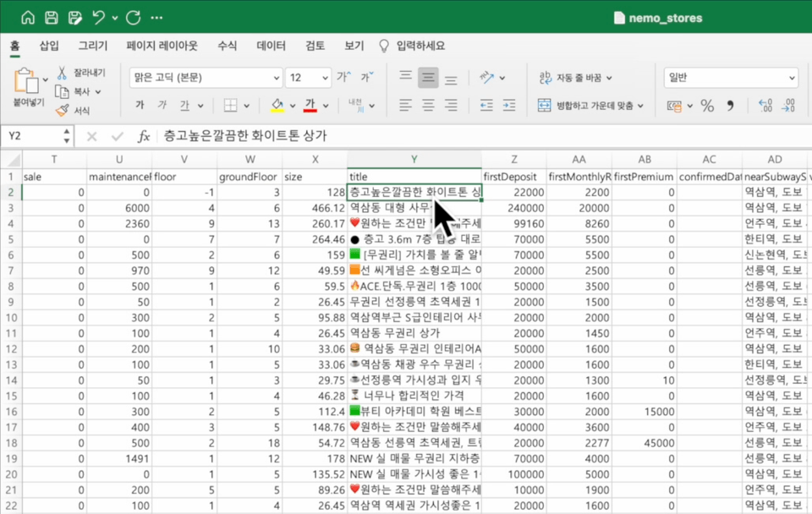Click the increase indent icon

510,106
